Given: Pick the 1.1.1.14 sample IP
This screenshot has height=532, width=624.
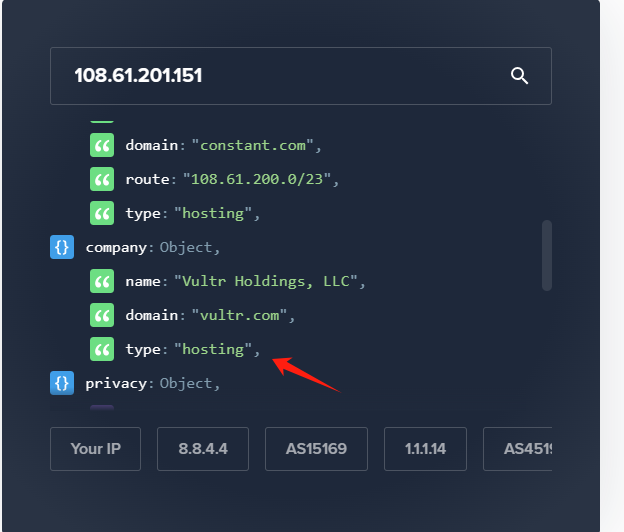Looking at the screenshot, I should coord(425,449).
